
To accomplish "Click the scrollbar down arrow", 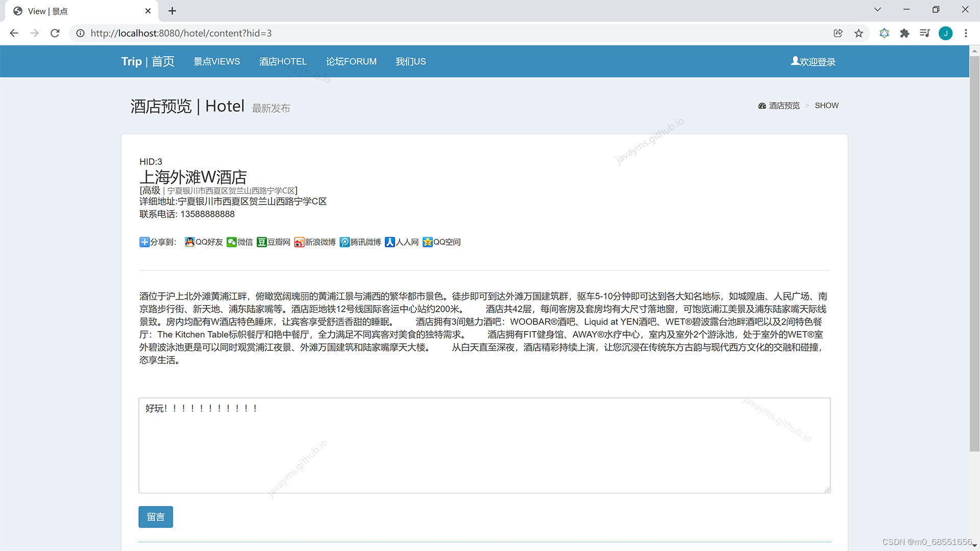I will [974, 546].
